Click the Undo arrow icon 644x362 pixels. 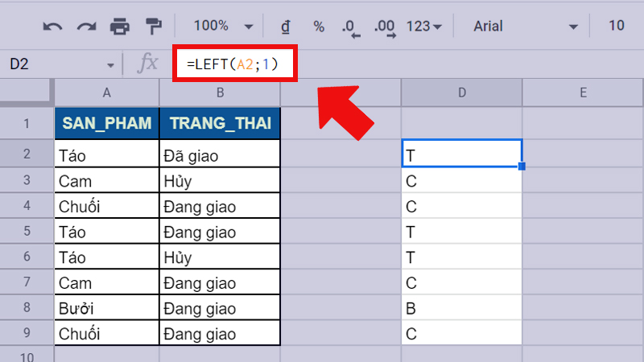(52, 27)
